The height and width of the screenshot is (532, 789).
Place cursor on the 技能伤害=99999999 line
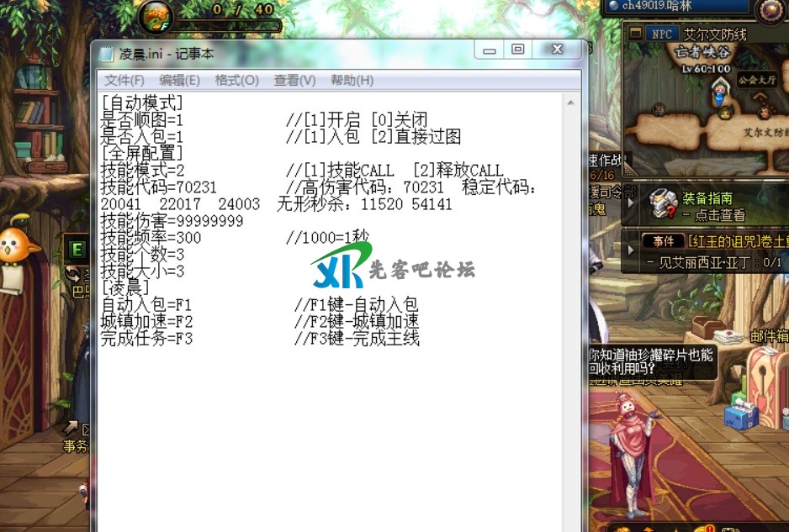click(x=172, y=221)
